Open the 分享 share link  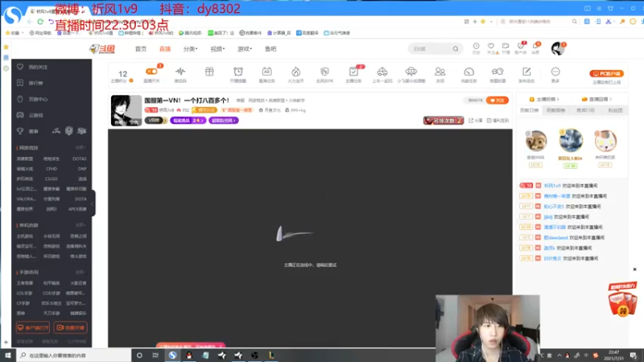tap(476, 120)
